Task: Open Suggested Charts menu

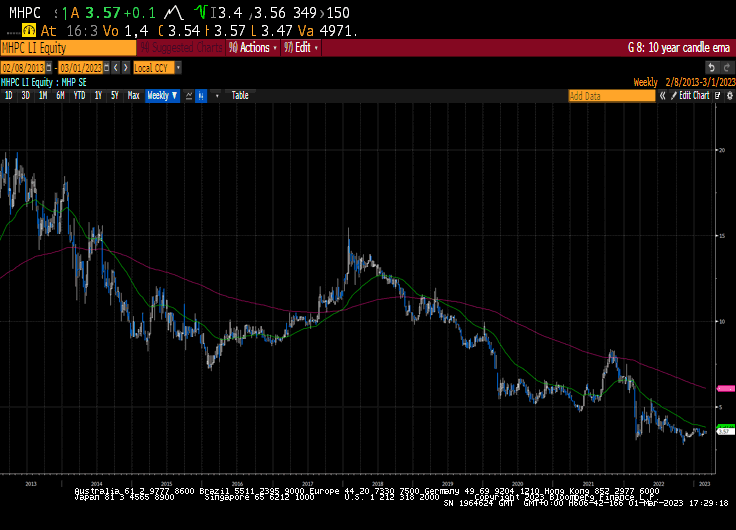Action: (181, 48)
